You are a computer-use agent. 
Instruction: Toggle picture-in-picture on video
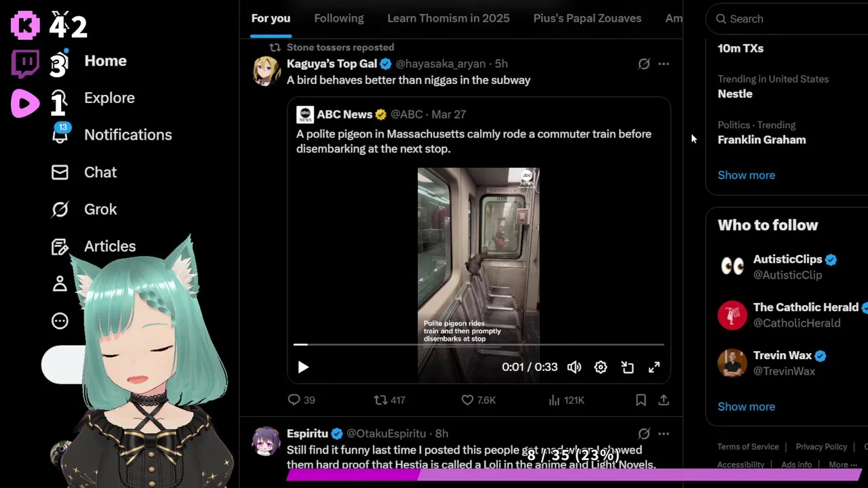click(x=627, y=367)
